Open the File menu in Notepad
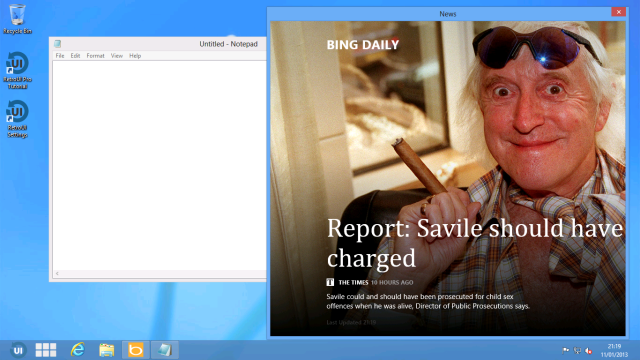Screen dimensions: 640x360 (60, 56)
